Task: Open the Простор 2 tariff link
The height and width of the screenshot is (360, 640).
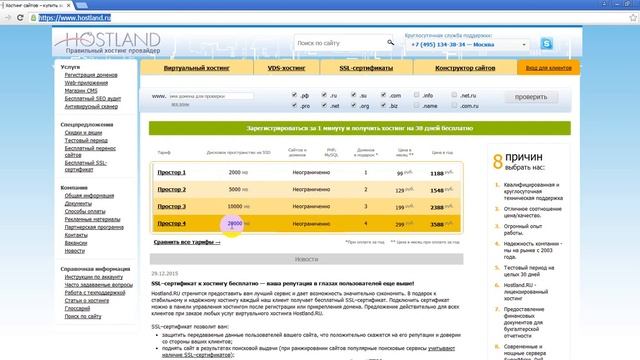Action: point(171,189)
